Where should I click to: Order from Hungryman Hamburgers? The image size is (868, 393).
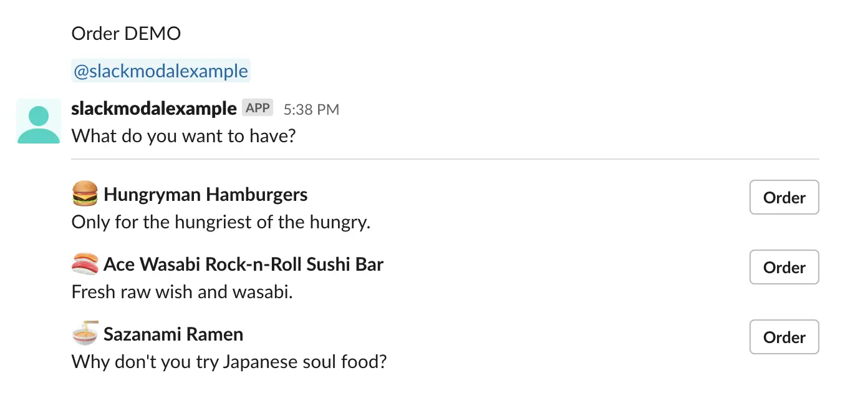[784, 197]
